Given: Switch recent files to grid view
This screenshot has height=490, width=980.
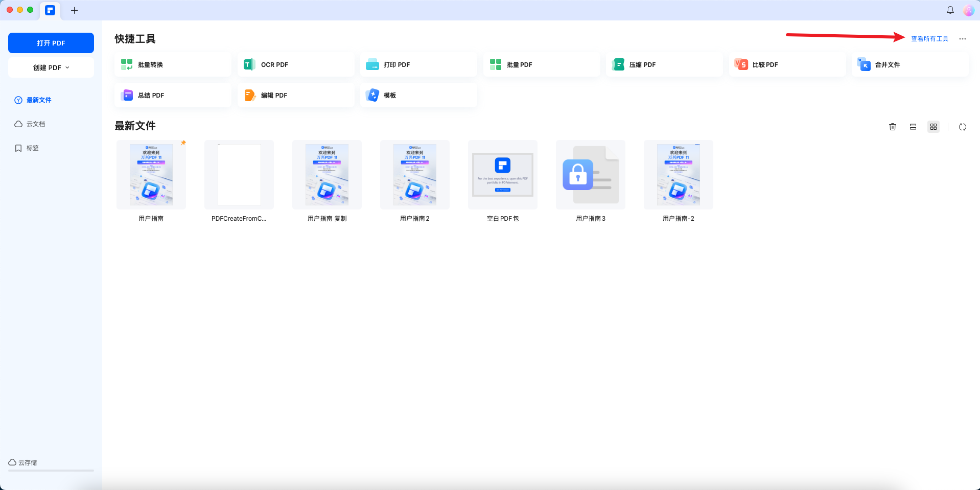Looking at the screenshot, I should pyautogui.click(x=933, y=127).
